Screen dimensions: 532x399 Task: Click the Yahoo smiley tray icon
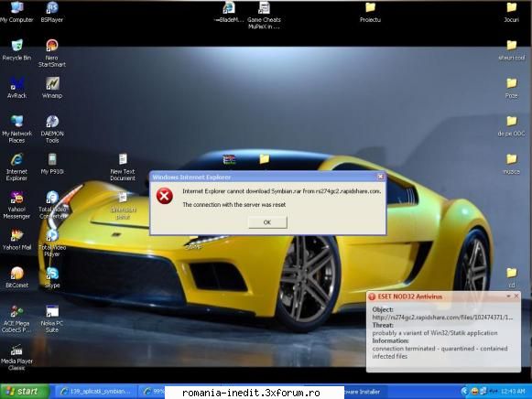[474, 392]
